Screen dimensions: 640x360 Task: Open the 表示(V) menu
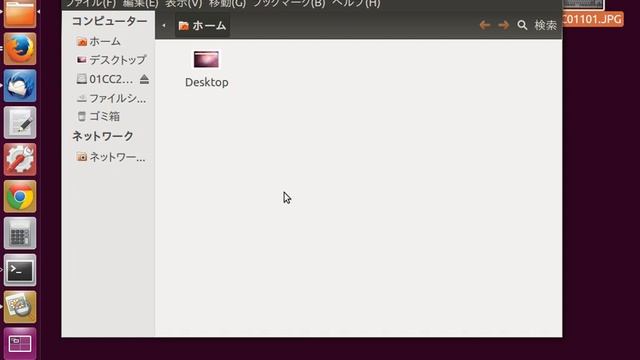tap(184, 4)
